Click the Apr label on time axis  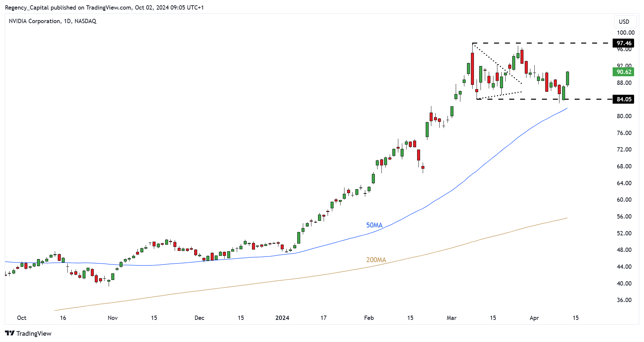point(534,318)
